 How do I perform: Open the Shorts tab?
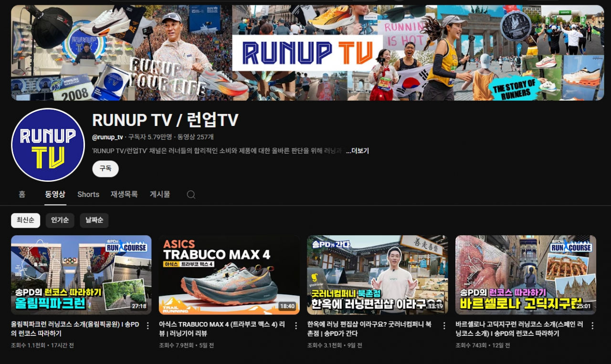88,194
